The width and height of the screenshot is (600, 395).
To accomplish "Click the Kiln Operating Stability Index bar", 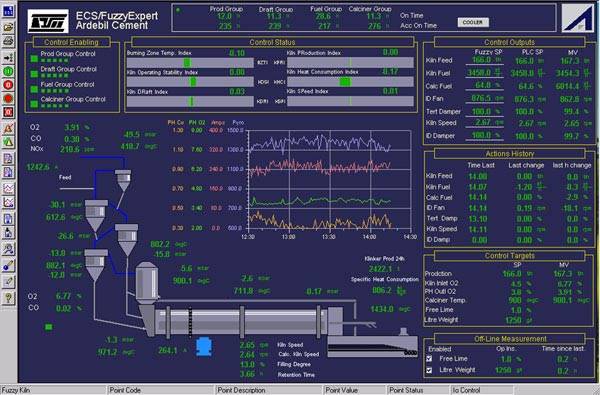I will click(x=190, y=82).
